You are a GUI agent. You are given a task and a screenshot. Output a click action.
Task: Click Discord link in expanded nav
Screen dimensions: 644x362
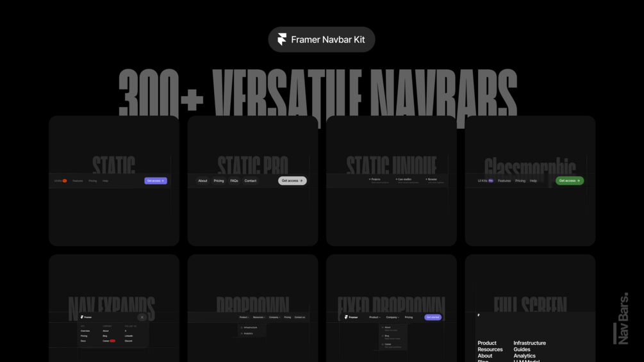click(128, 341)
